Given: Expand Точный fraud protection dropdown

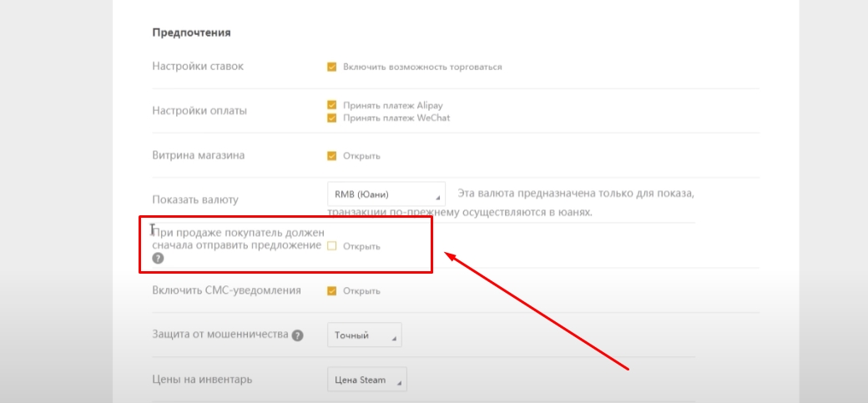Looking at the screenshot, I should point(365,335).
